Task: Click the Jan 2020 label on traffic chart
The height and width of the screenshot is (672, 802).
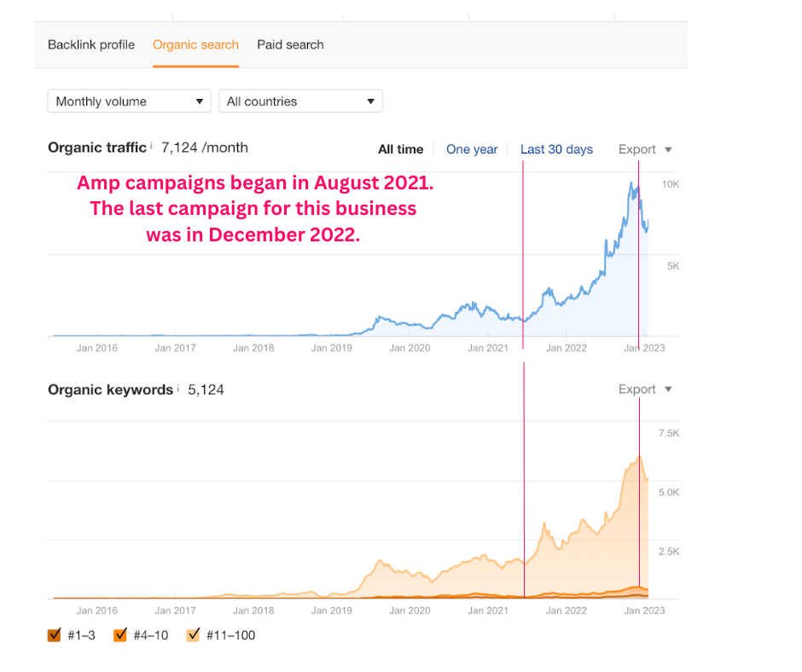Action: click(409, 348)
